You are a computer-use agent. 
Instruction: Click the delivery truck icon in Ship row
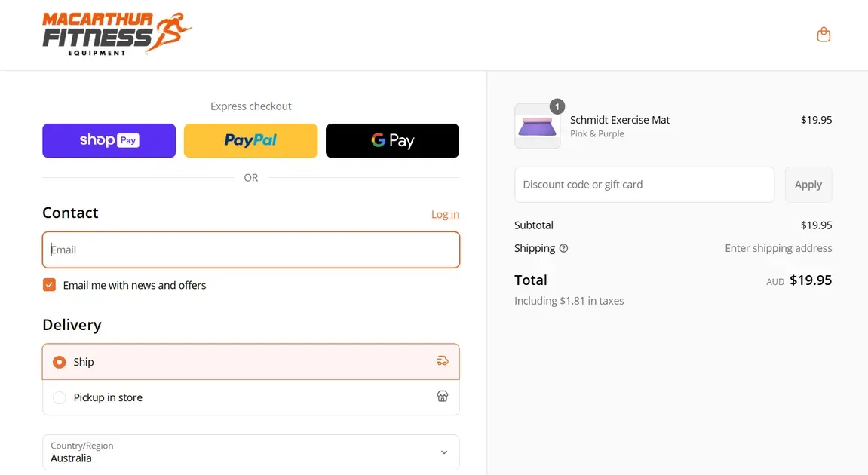click(443, 361)
